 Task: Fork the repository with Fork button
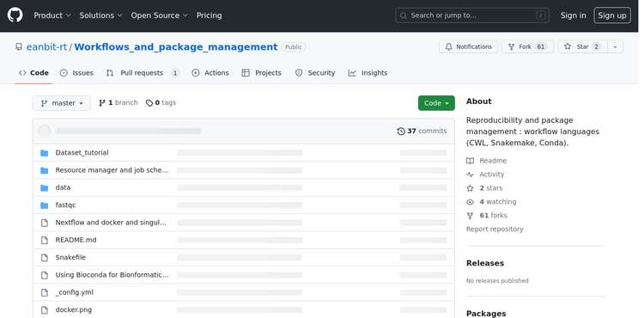tap(527, 46)
